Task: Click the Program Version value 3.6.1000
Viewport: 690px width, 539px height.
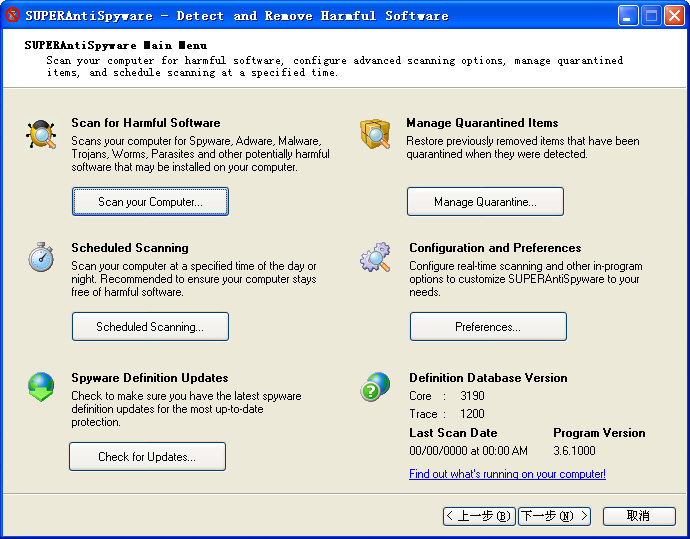Action: (574, 451)
